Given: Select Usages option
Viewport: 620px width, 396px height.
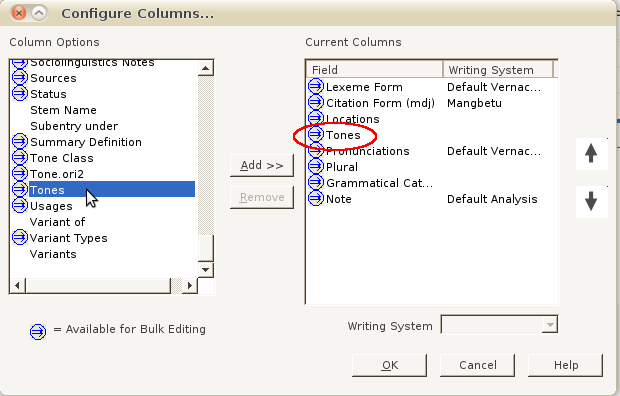Looking at the screenshot, I should (51, 206).
